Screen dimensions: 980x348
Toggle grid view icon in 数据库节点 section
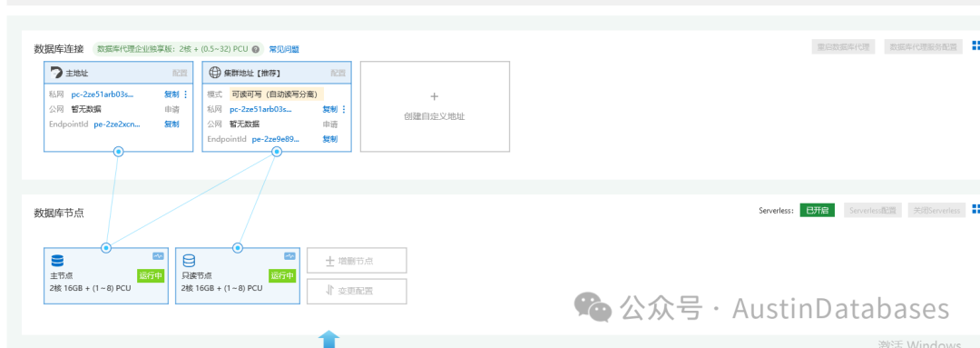coord(975,210)
